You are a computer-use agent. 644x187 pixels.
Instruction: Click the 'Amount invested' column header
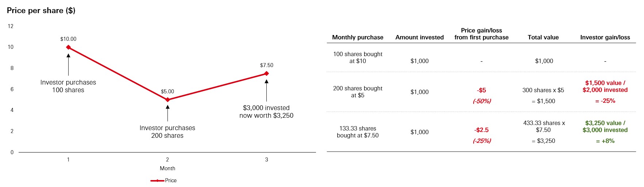pyautogui.click(x=420, y=37)
